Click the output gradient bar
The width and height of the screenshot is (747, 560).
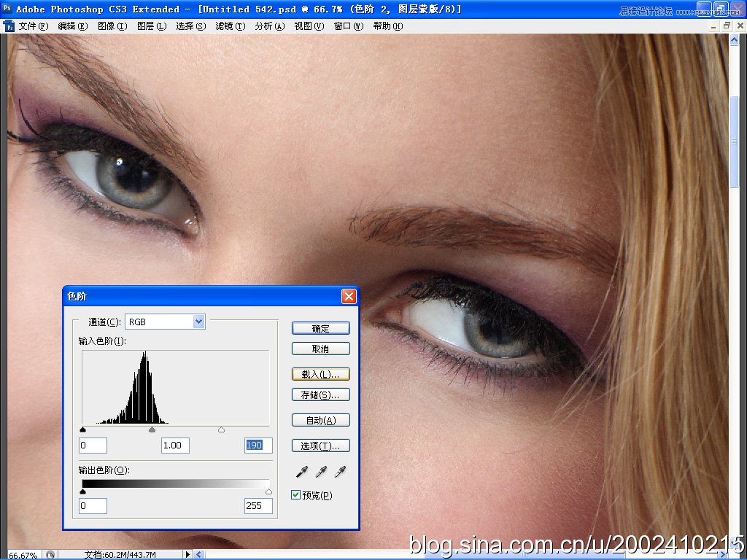coord(176,484)
